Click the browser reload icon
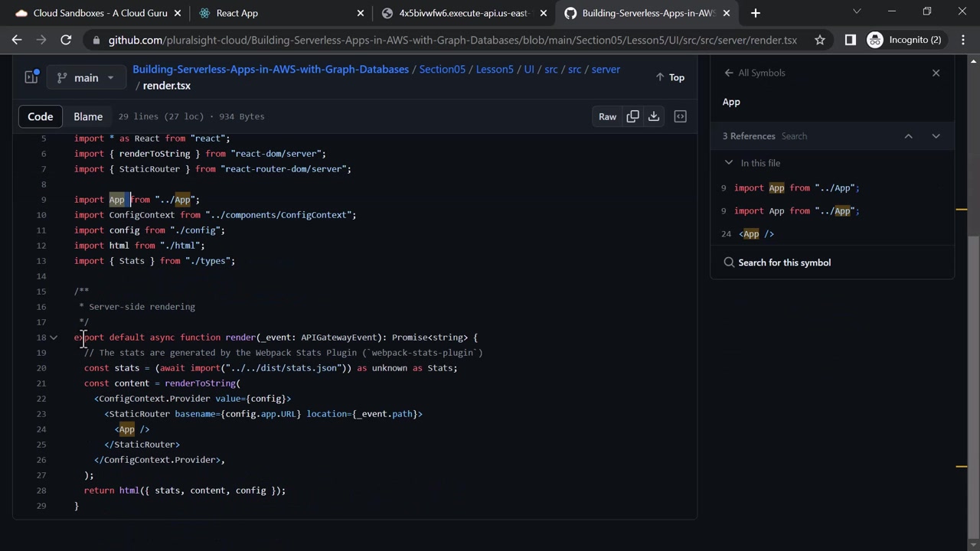The width and height of the screenshot is (980, 551). (x=66, y=40)
